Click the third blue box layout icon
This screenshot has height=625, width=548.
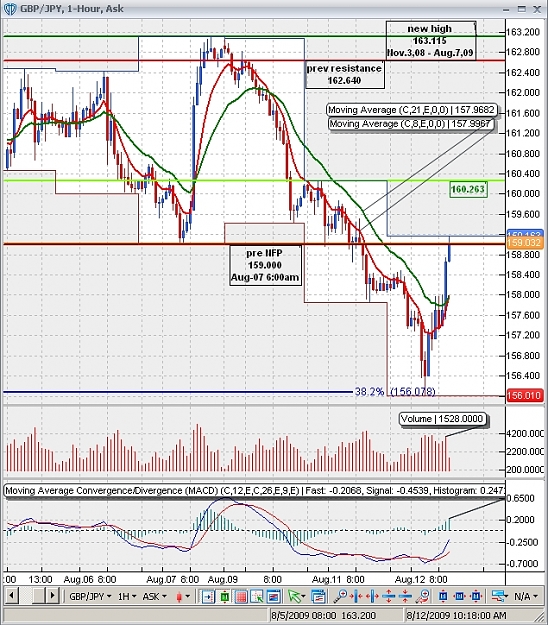pos(476,597)
